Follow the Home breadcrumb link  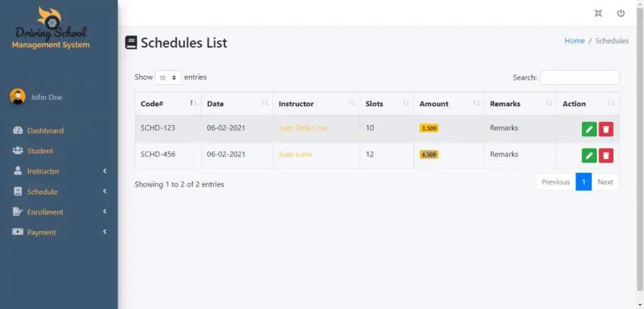point(575,41)
